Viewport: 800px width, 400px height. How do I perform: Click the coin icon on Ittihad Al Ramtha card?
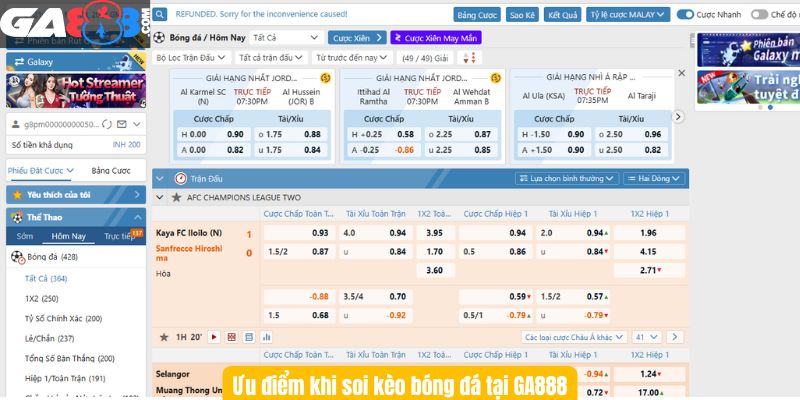click(x=495, y=78)
